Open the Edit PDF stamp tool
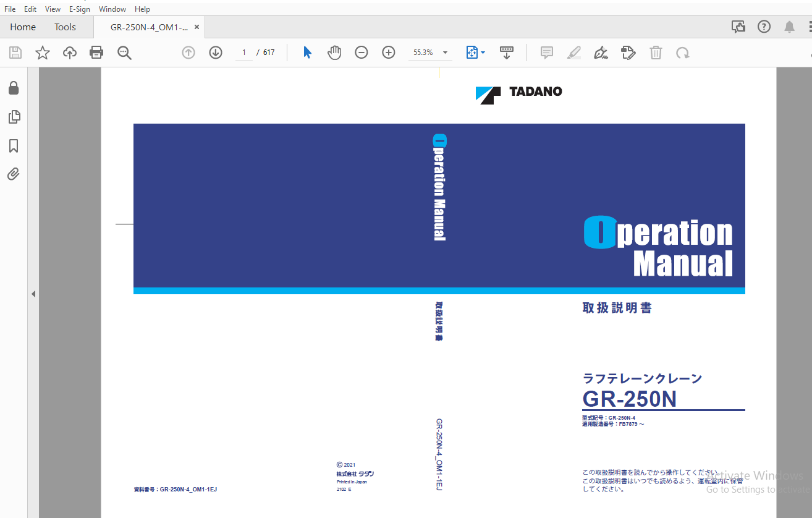Image resolution: width=812 pixels, height=518 pixels. pos(628,53)
